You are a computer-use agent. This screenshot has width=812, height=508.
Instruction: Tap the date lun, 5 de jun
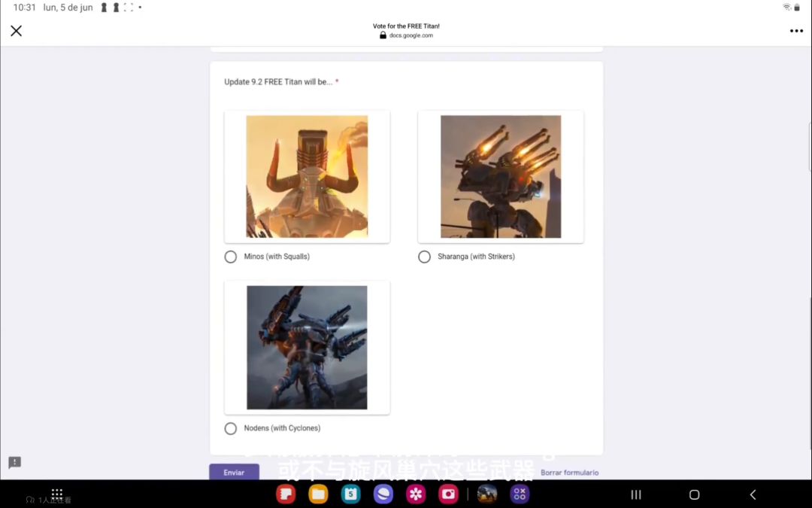pos(68,8)
